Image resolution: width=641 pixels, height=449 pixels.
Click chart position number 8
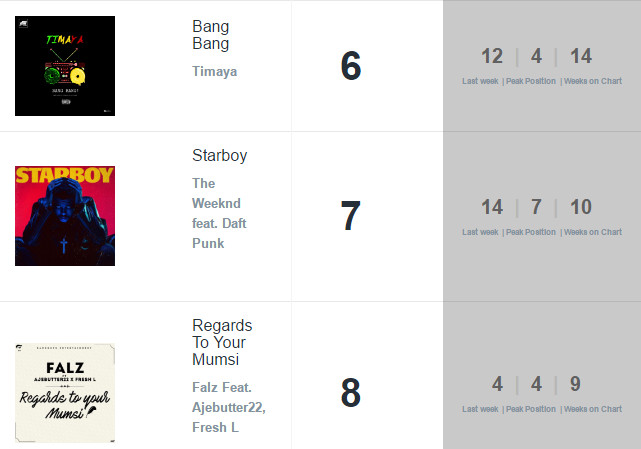[351, 393]
